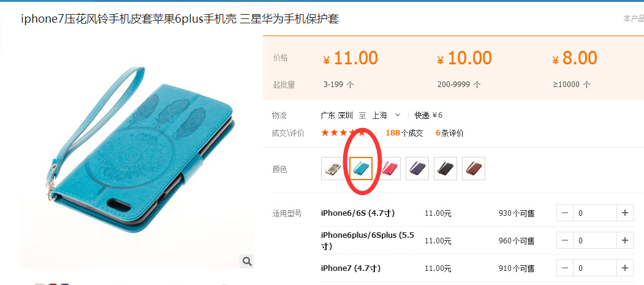Decrease iPhone6/6S quantity with minus button

click(565, 213)
